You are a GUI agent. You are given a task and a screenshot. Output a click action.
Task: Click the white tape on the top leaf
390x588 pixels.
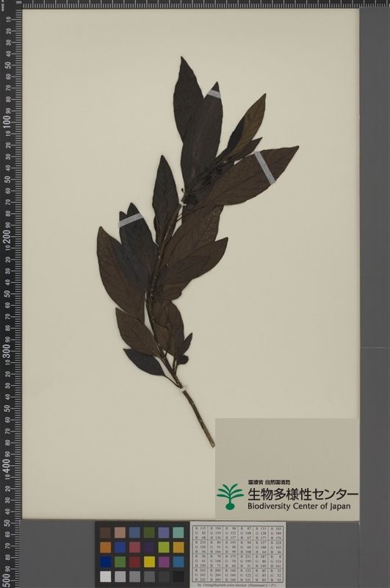click(214, 94)
